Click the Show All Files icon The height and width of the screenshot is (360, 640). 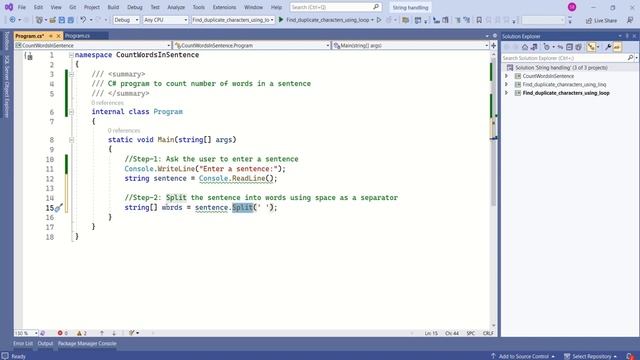click(578, 47)
